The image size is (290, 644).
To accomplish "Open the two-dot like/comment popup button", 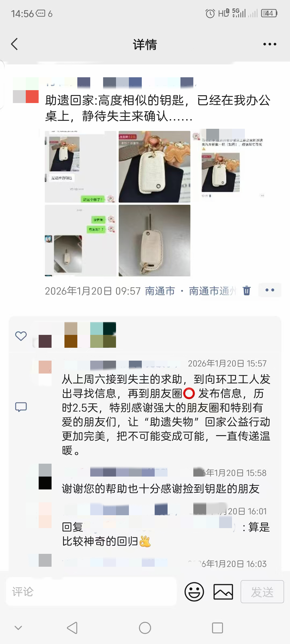I will click(x=270, y=290).
